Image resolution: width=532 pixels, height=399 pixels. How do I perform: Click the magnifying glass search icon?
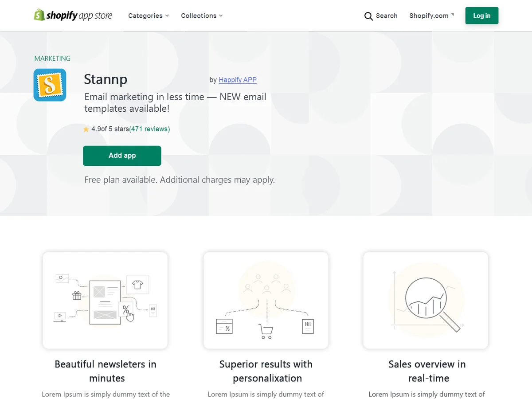368,16
